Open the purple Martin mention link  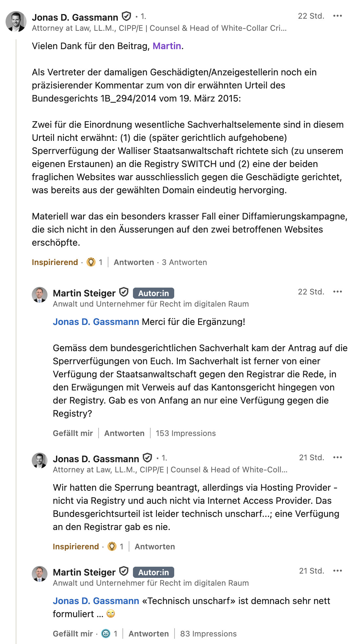[167, 46]
